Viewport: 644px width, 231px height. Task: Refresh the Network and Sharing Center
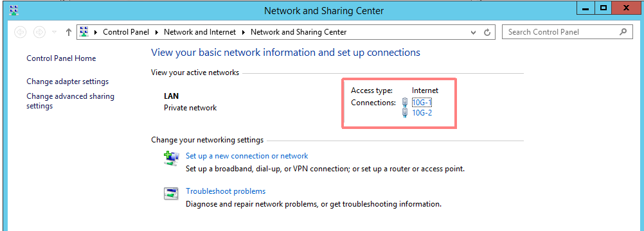(x=487, y=33)
